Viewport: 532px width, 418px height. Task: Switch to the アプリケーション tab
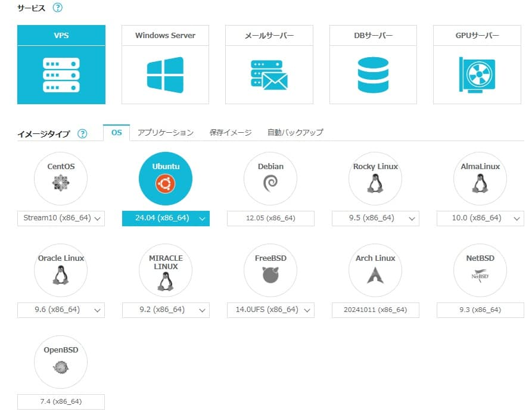click(x=166, y=133)
